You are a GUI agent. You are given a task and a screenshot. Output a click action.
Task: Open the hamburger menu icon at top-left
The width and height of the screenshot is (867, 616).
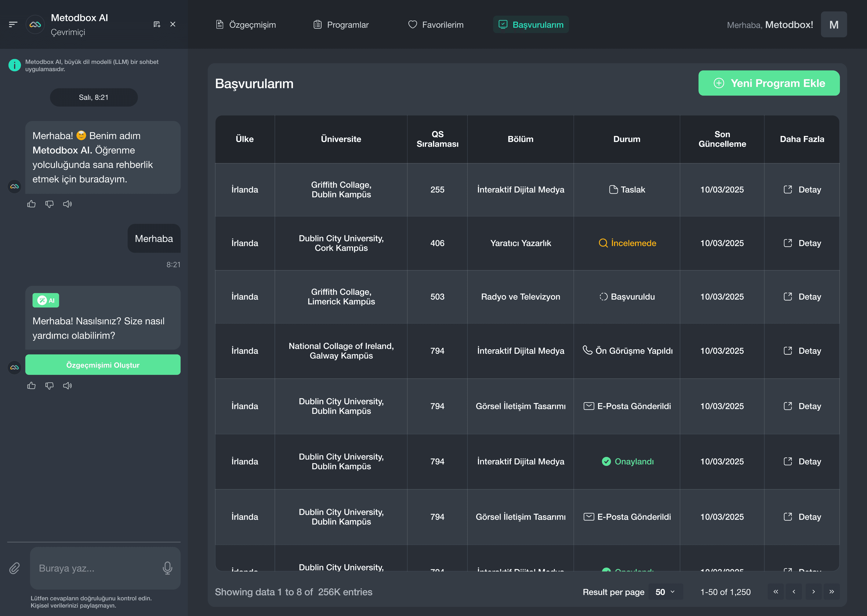[13, 24]
